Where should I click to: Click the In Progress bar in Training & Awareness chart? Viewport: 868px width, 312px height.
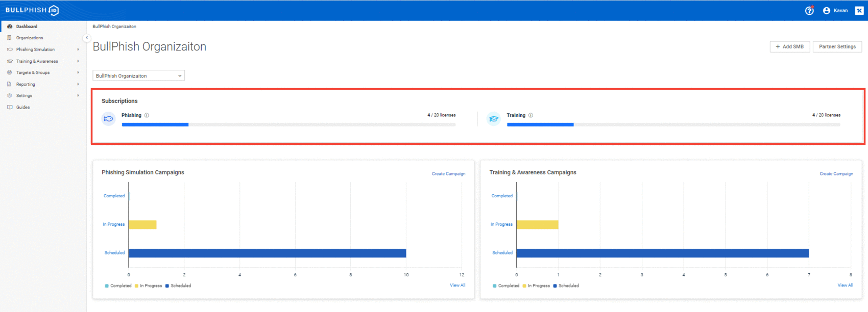[x=538, y=225]
